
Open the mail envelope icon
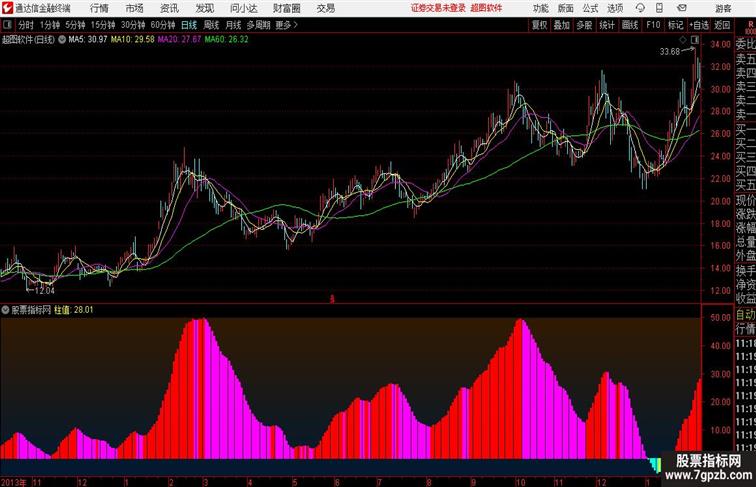(x=682, y=8)
